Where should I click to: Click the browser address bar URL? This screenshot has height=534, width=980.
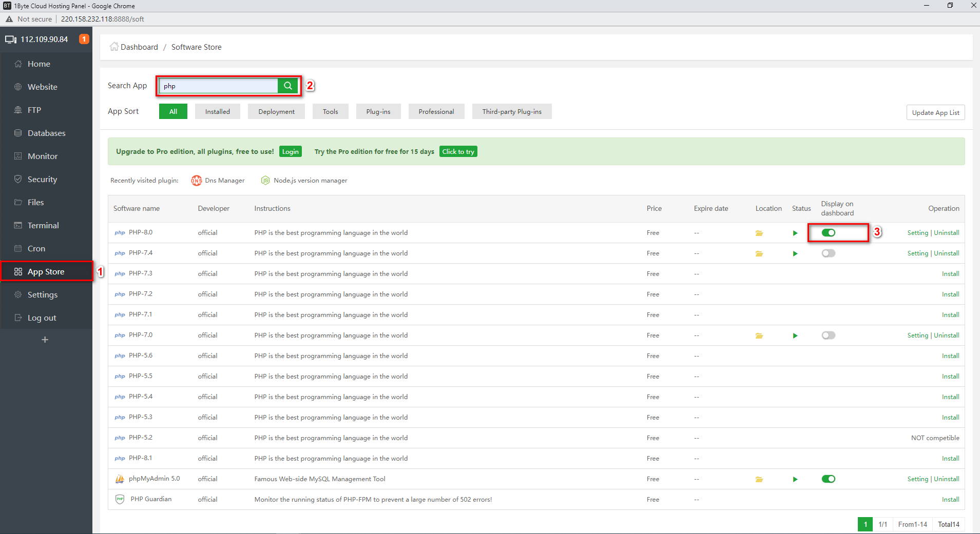102,19
